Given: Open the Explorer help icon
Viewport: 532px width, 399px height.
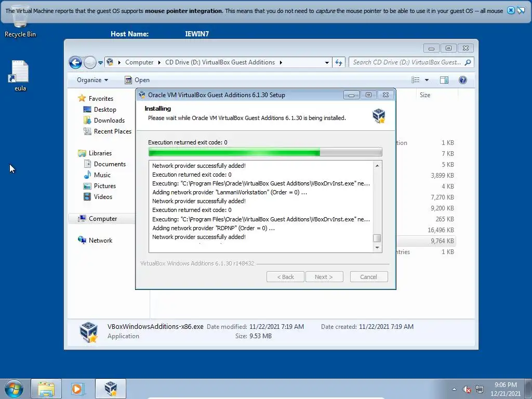Looking at the screenshot, I should (x=463, y=80).
